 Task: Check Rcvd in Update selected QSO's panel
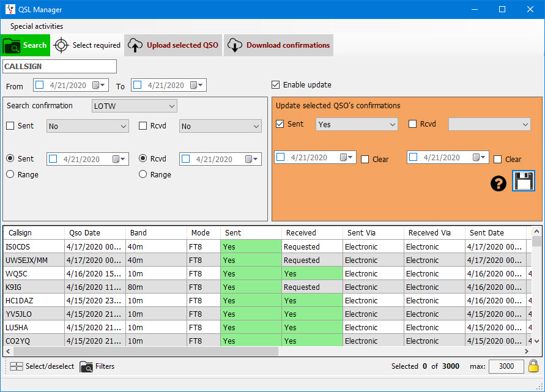(413, 124)
